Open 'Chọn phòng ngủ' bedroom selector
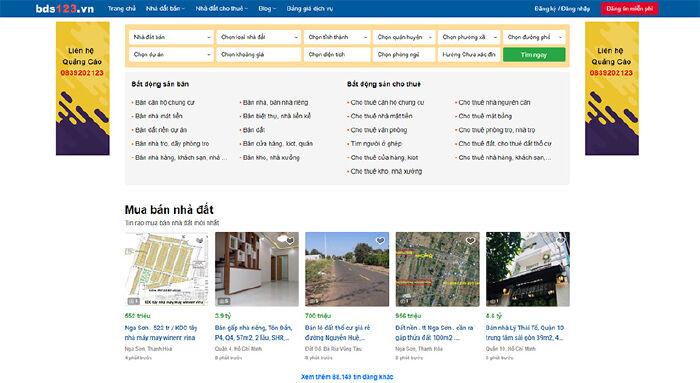 click(x=404, y=54)
